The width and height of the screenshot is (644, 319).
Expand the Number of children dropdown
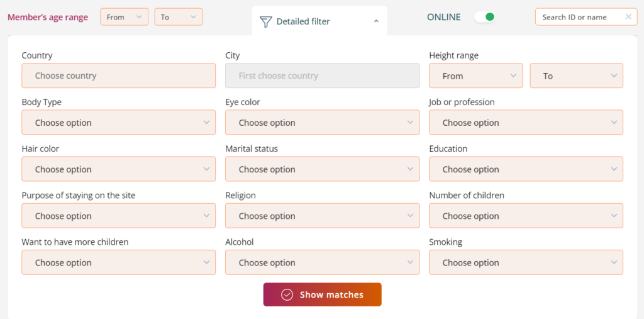[526, 216]
